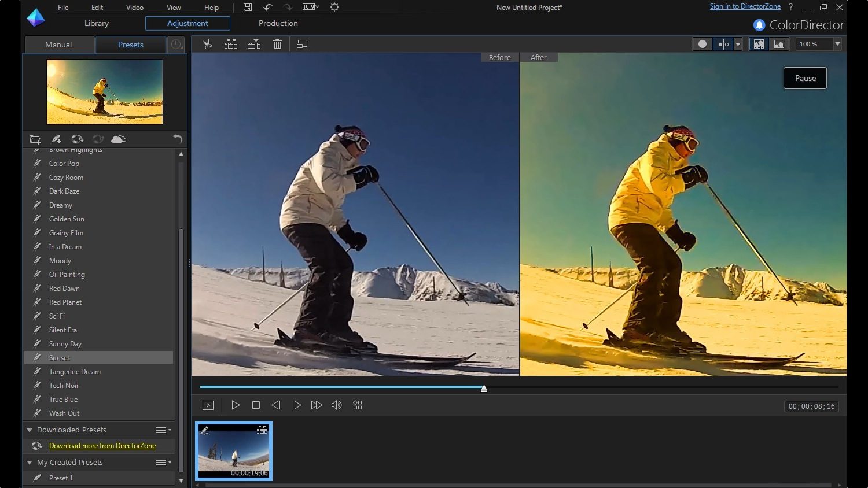Screen dimensions: 868x488
Task: Click the motion tracking icon after trash
Action: [301, 44]
